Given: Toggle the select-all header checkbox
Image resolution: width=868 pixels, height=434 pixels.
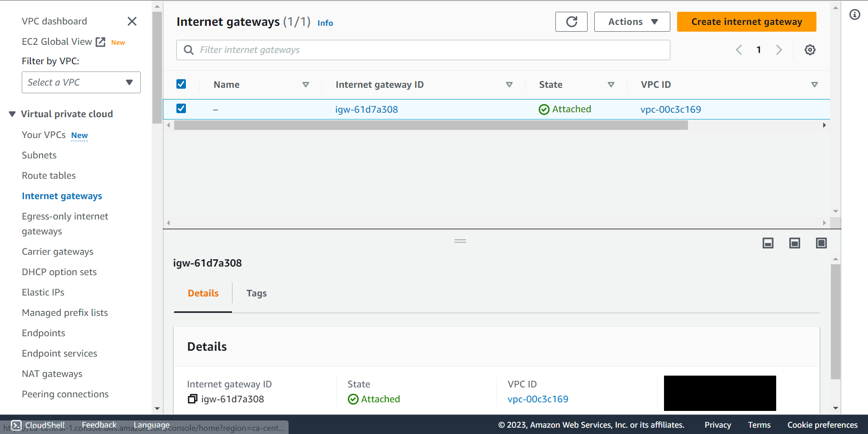Looking at the screenshot, I should (x=181, y=84).
